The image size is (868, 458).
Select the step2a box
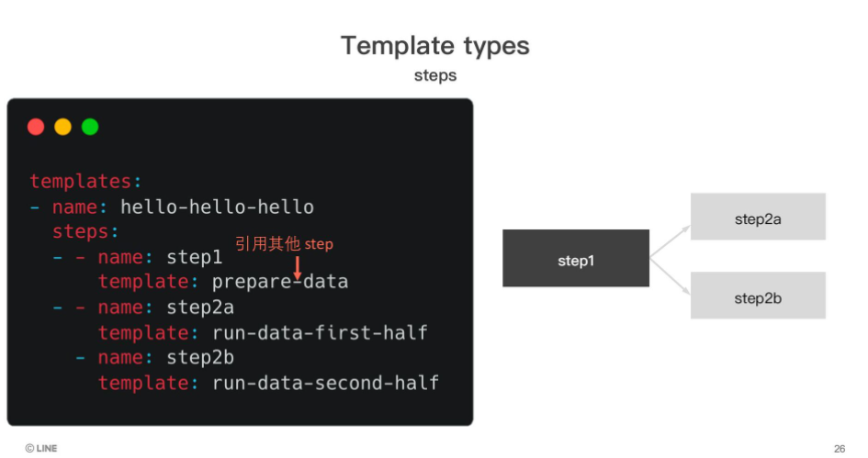(x=758, y=217)
